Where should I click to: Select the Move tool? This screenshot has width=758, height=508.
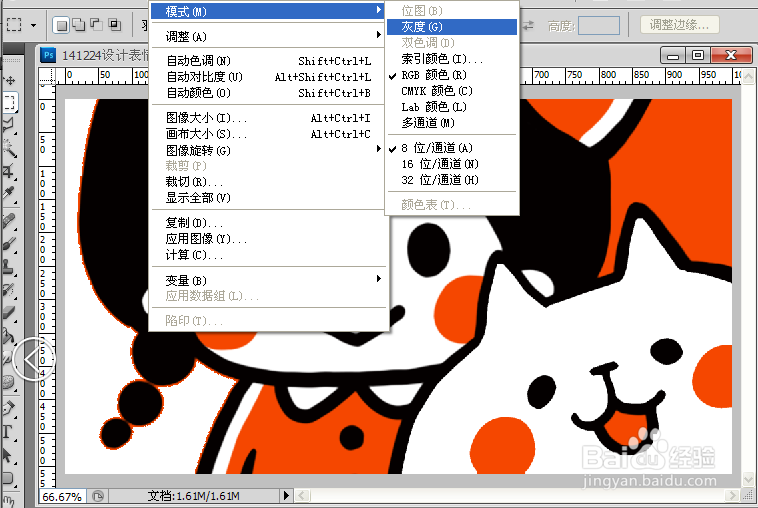(9, 80)
